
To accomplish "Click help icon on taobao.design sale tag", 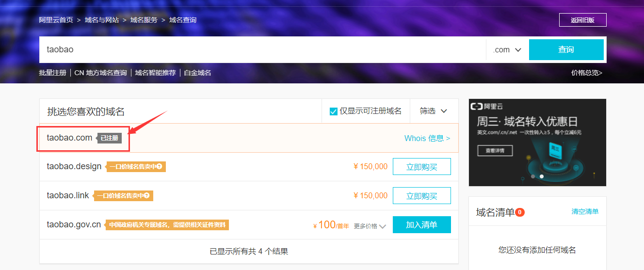I will [x=159, y=167].
